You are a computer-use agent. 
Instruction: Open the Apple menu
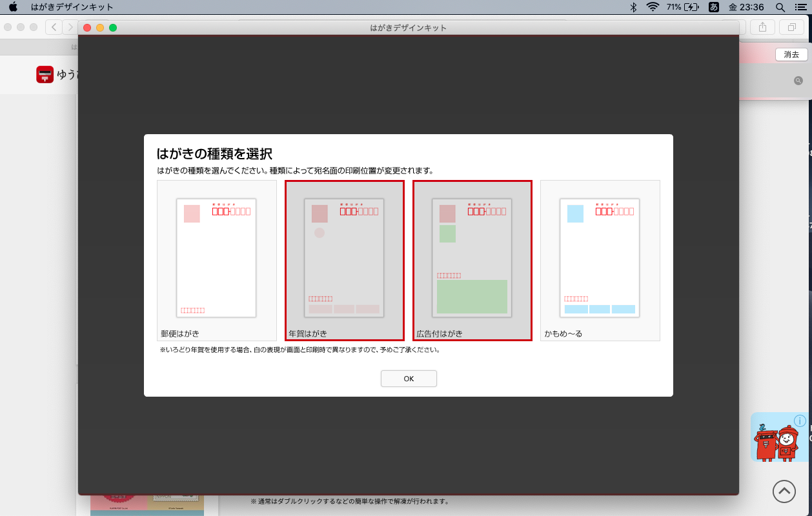pos(13,7)
